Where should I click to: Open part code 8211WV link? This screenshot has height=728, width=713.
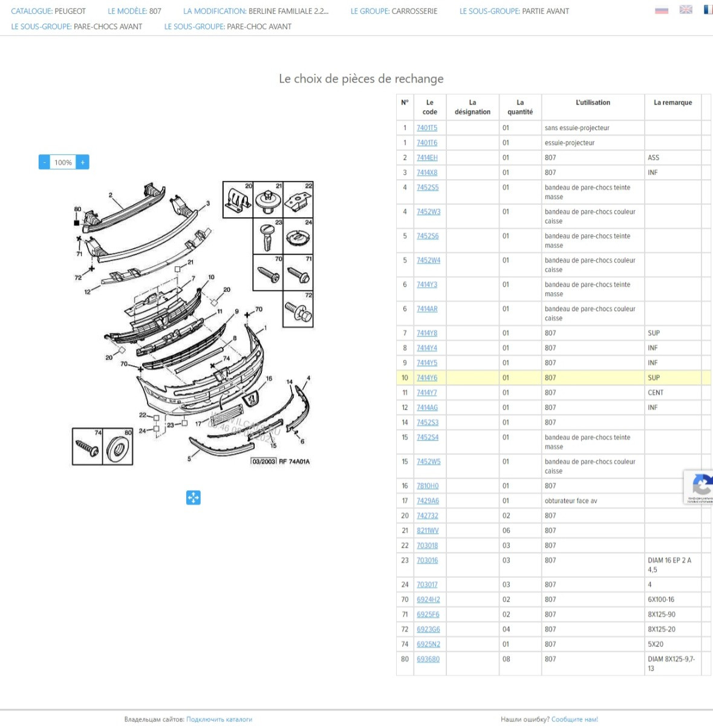428,530
